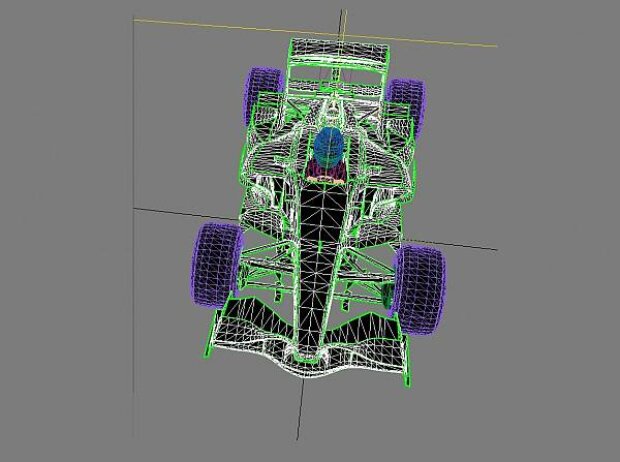
Task: Select the blue driver helmet mesh
Action: point(329,146)
